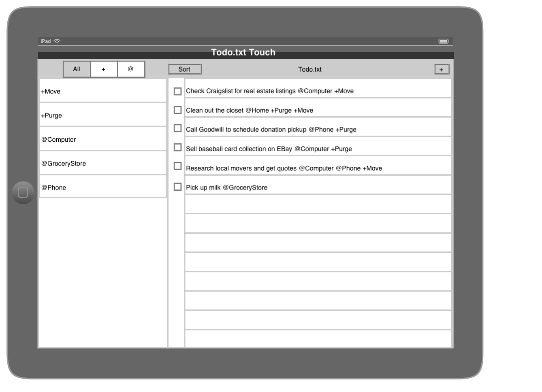Switch to the @ contexts tab
The height and width of the screenshot is (392, 542).
click(131, 69)
